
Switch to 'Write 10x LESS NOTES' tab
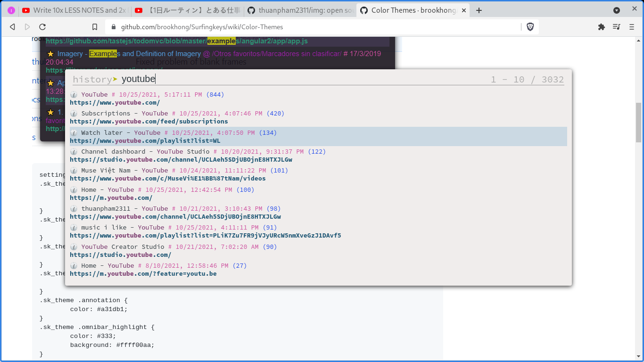74,10
